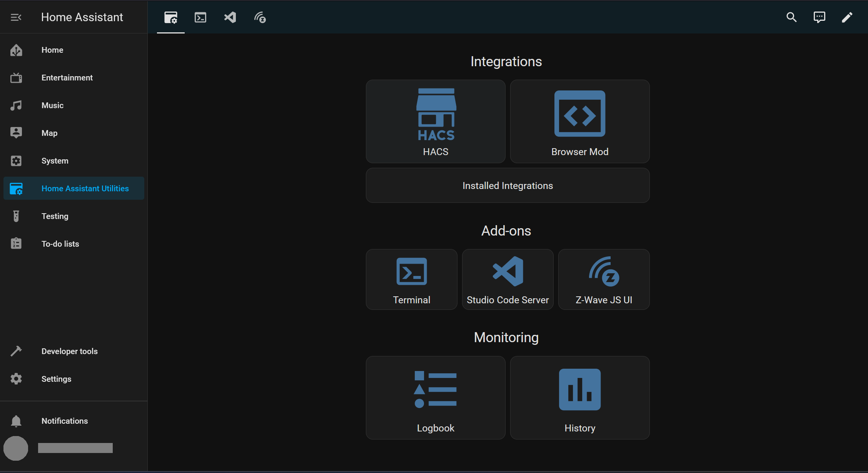Open Settings from the sidebar
868x473 pixels.
[x=56, y=379]
